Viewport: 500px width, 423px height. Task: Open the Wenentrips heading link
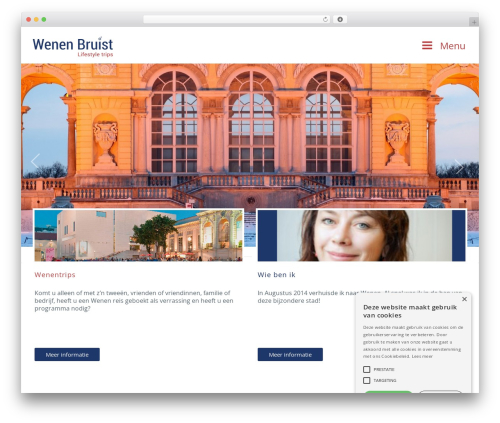pyautogui.click(x=55, y=275)
